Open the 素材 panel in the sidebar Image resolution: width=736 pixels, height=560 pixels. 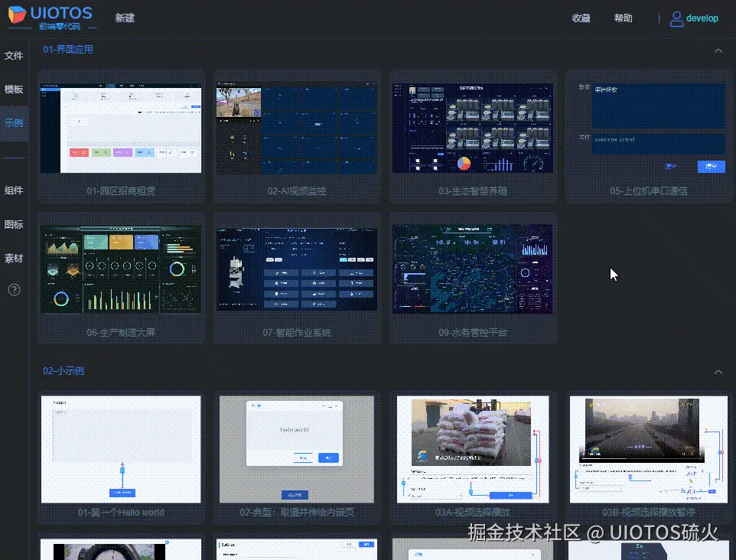[15, 258]
